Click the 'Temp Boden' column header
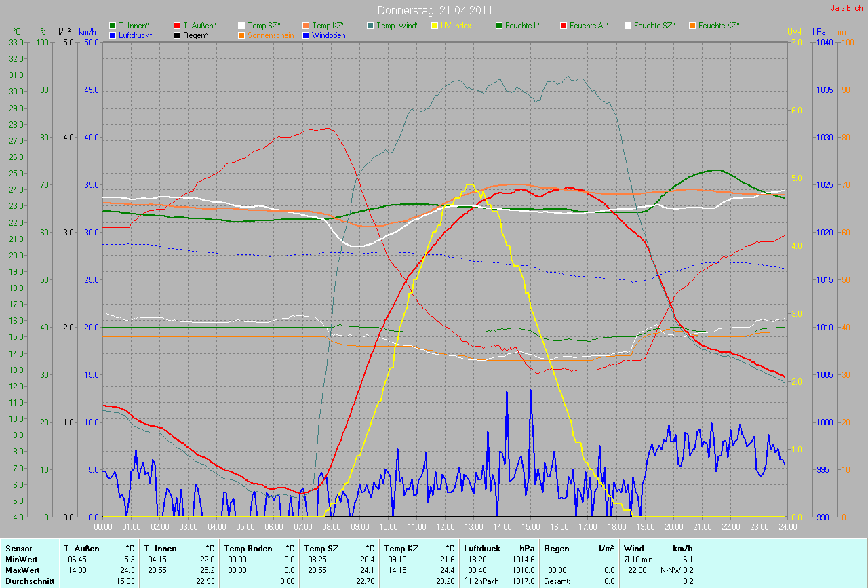This screenshot has width=868, height=588. tap(248, 548)
